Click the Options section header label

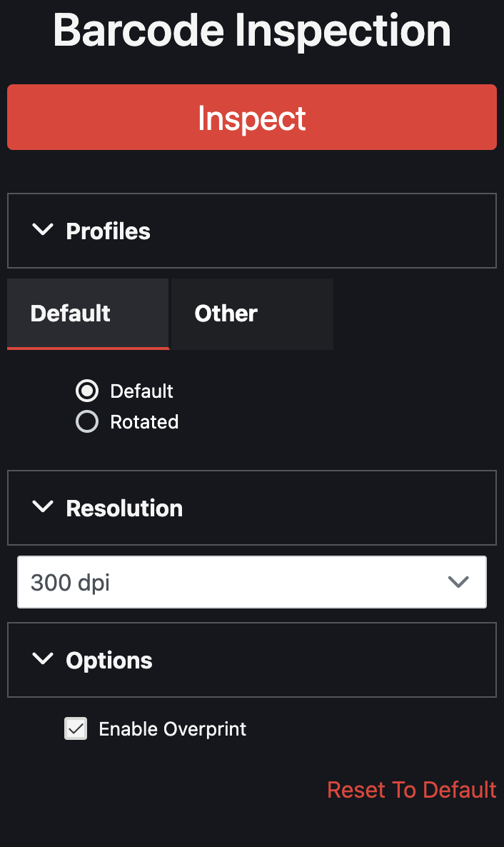coord(109,661)
